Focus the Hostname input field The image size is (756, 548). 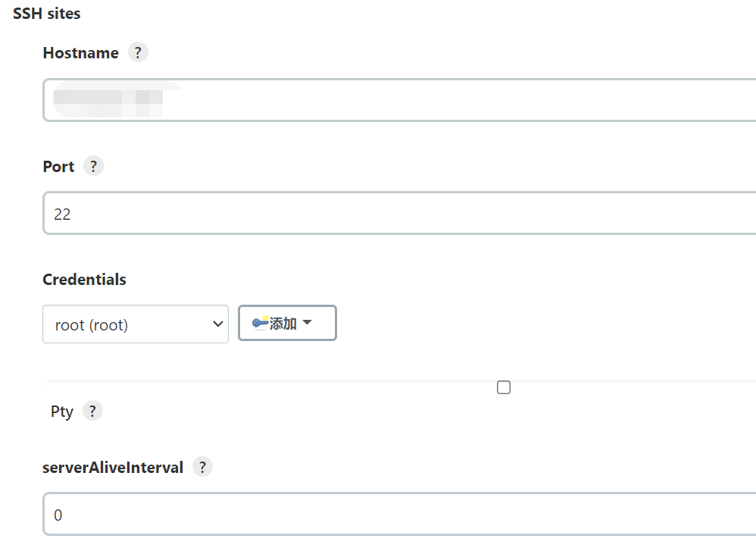tap(399, 100)
